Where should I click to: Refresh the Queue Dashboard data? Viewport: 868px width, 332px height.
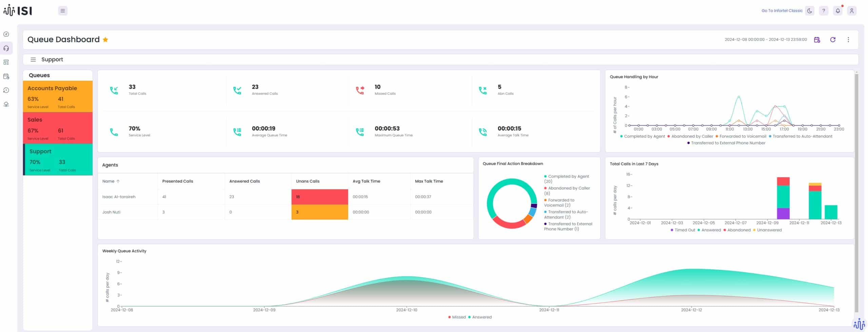coord(833,40)
